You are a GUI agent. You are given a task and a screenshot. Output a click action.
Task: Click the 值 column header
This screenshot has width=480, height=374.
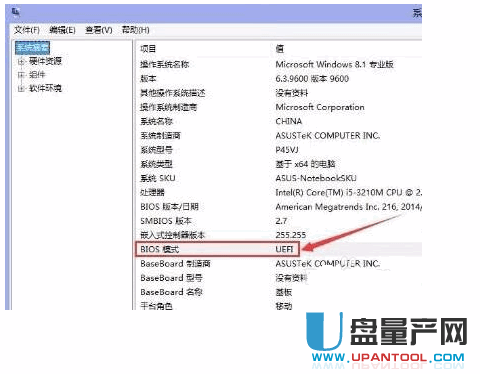pyautogui.click(x=280, y=49)
